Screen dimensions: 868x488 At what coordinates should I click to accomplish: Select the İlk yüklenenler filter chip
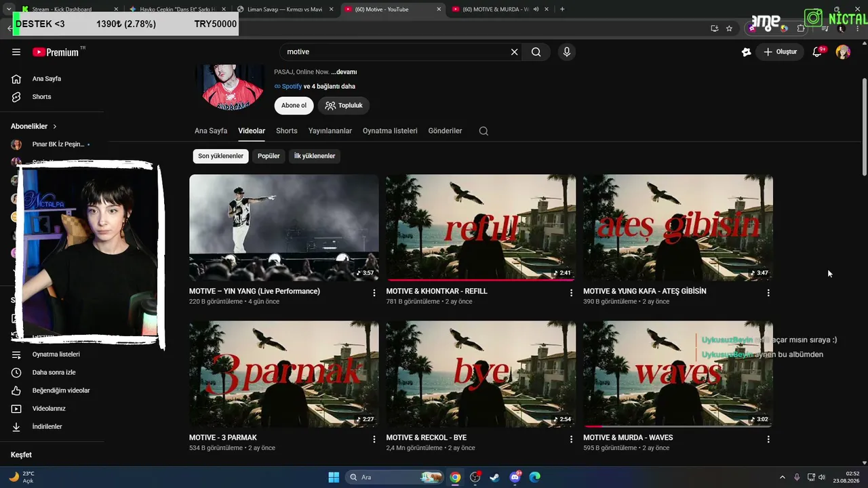[315, 156]
